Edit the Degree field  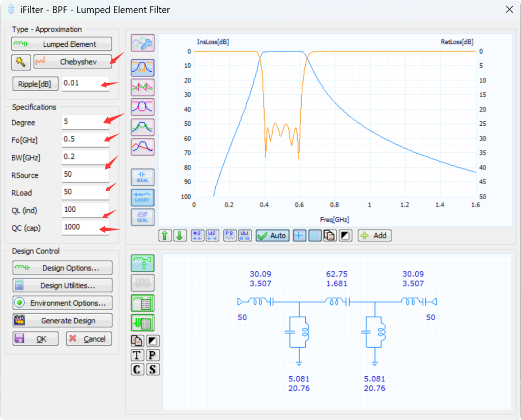click(85, 122)
